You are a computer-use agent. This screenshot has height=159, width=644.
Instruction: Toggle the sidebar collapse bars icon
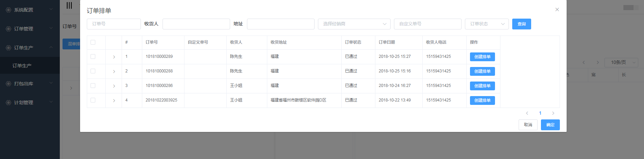point(69,5)
